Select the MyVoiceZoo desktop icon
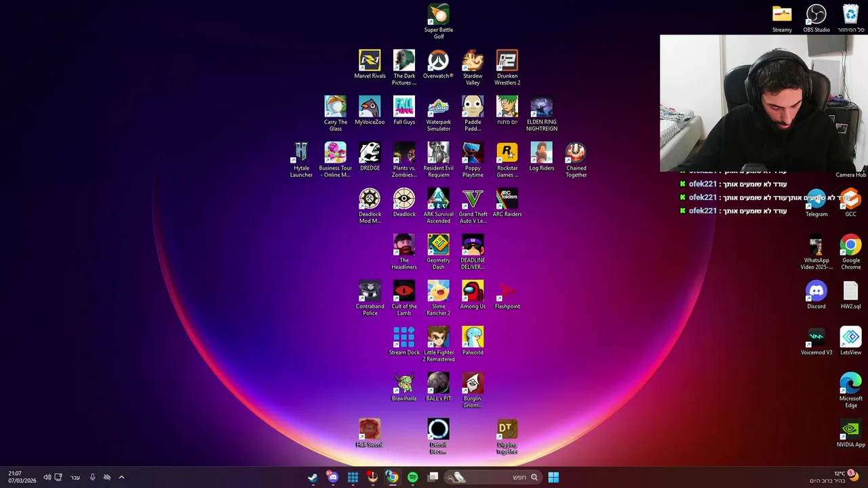Viewport: 868px width, 488px height. [370, 110]
